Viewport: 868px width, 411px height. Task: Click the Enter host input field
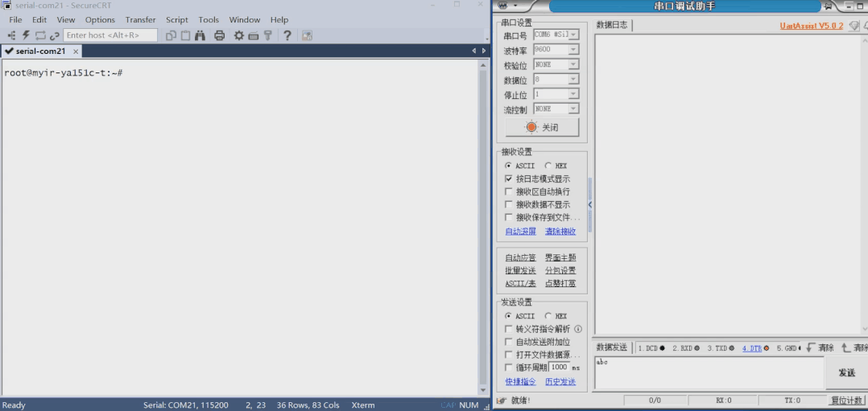point(110,35)
